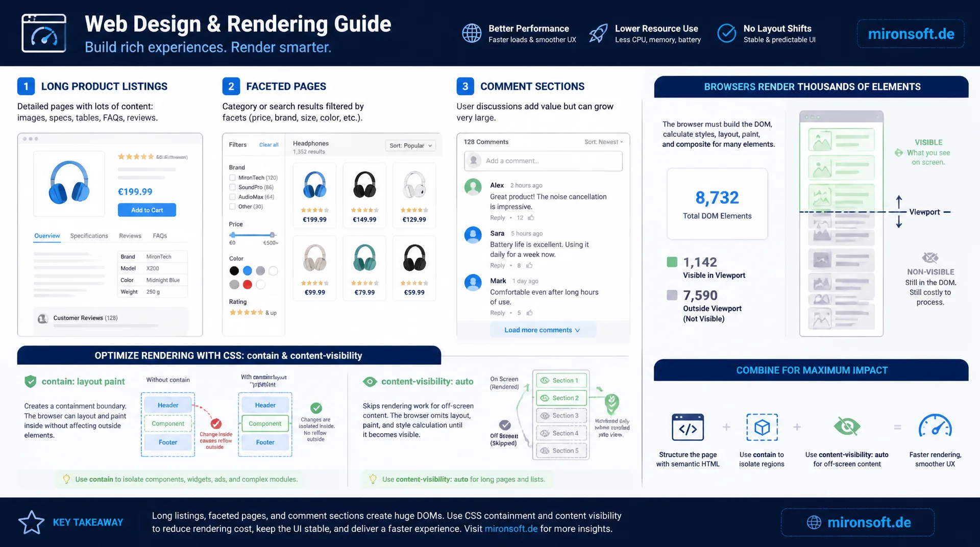Image resolution: width=980 pixels, height=547 pixels.
Task: Switch to the Specifications tab
Action: coord(89,236)
